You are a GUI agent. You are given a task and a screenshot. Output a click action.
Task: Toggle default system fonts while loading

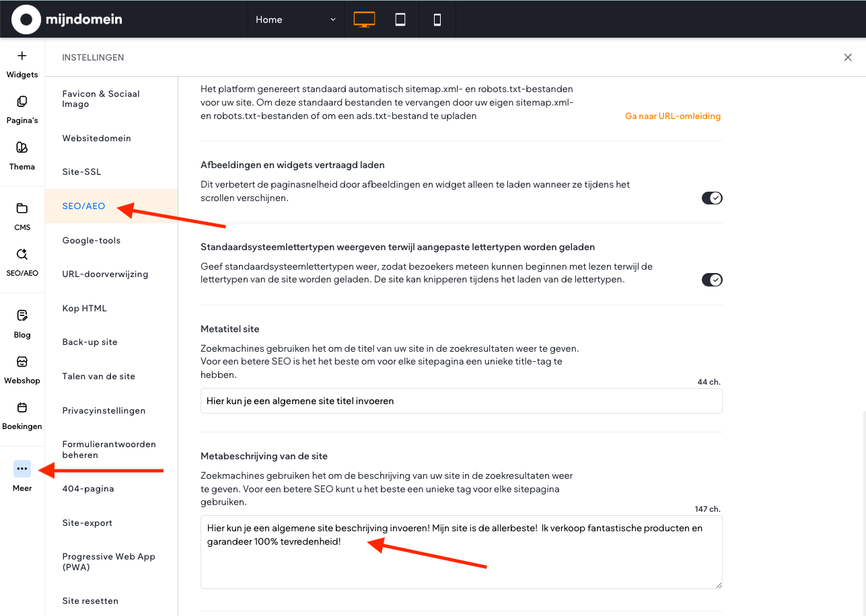point(712,280)
